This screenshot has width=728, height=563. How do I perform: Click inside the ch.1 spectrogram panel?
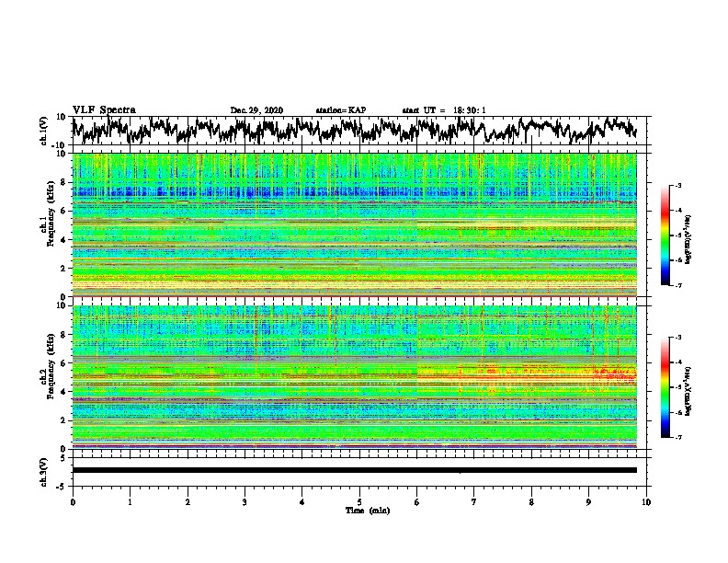pyautogui.click(x=354, y=224)
